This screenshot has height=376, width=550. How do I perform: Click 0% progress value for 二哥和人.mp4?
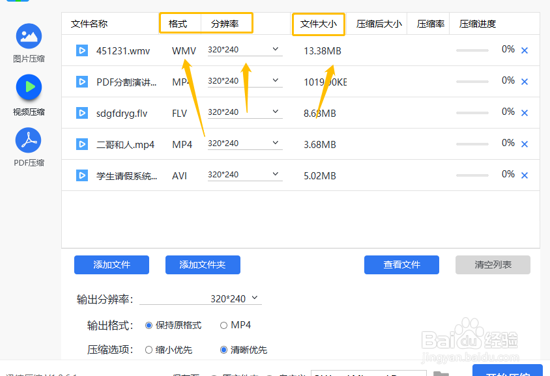(508, 143)
